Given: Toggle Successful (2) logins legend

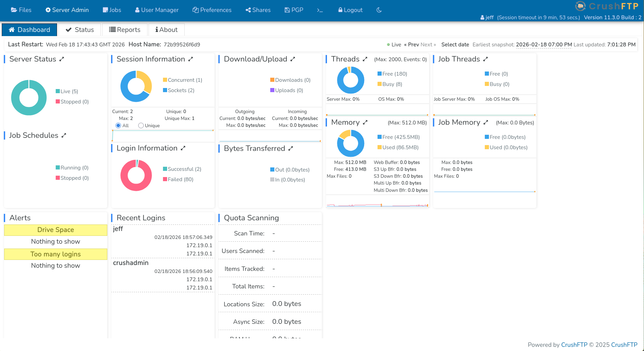Looking at the screenshot, I should click(x=182, y=169).
